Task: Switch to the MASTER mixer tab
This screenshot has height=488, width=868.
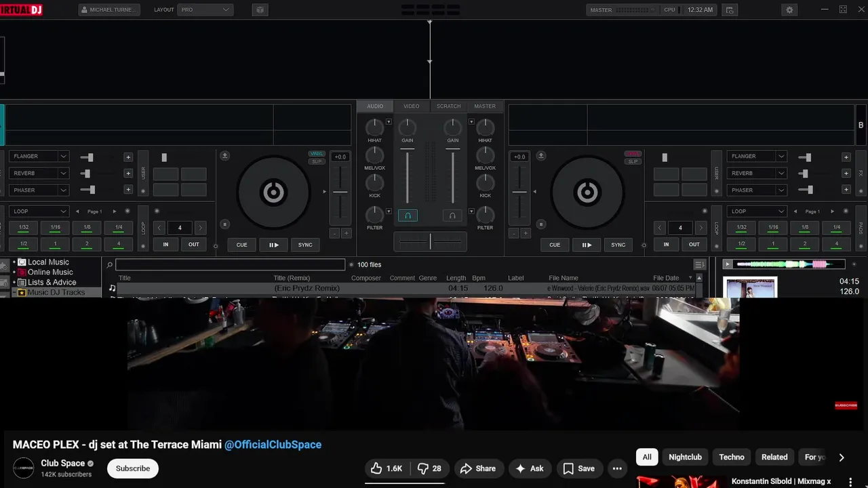Action: 485,106
